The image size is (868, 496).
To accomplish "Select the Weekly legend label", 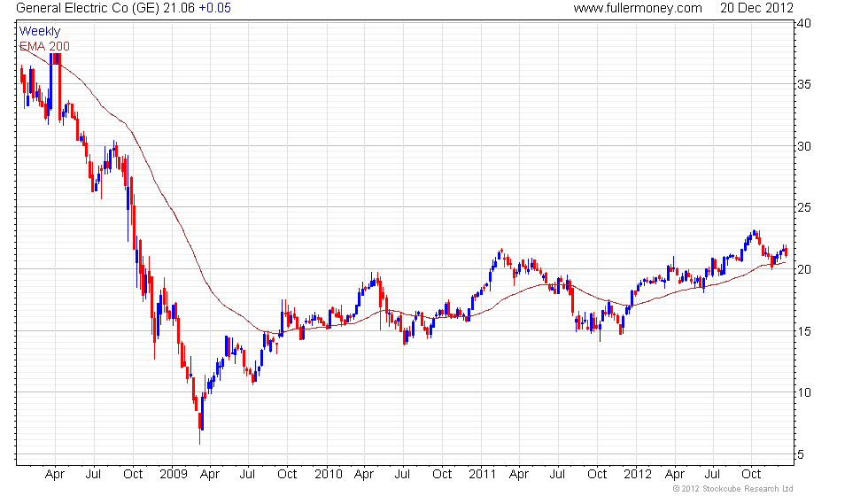I will click(x=39, y=32).
